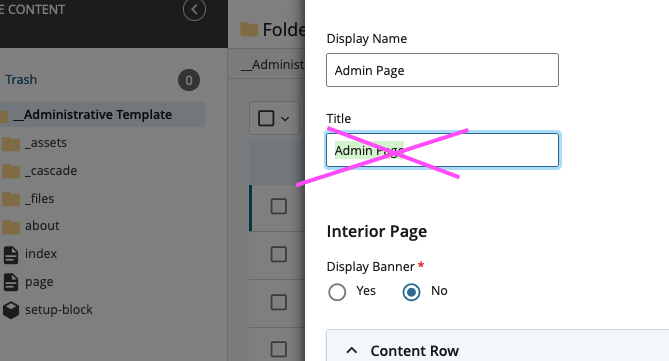Open the _files folder
Image resolution: width=669 pixels, height=361 pixels.
(39, 198)
